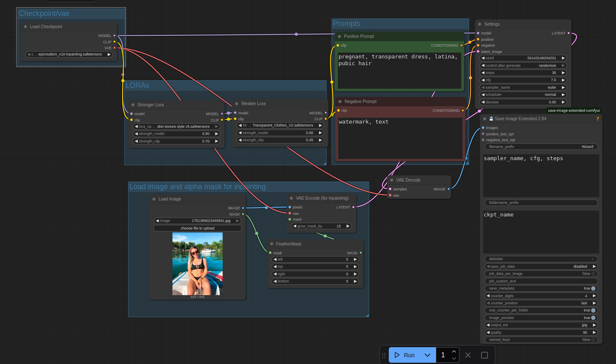Enable the named_keys switch

pos(593,340)
